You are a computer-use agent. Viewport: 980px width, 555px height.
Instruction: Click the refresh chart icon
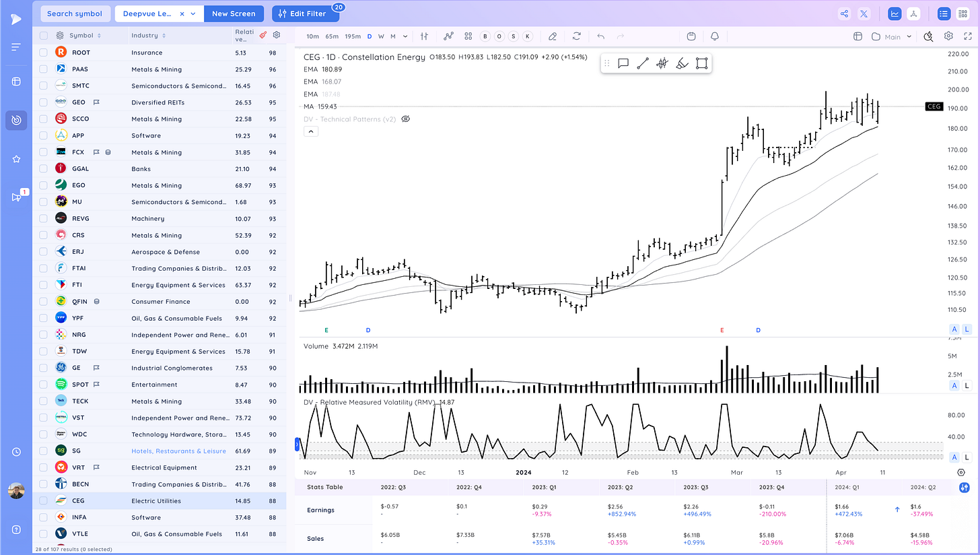coord(577,36)
